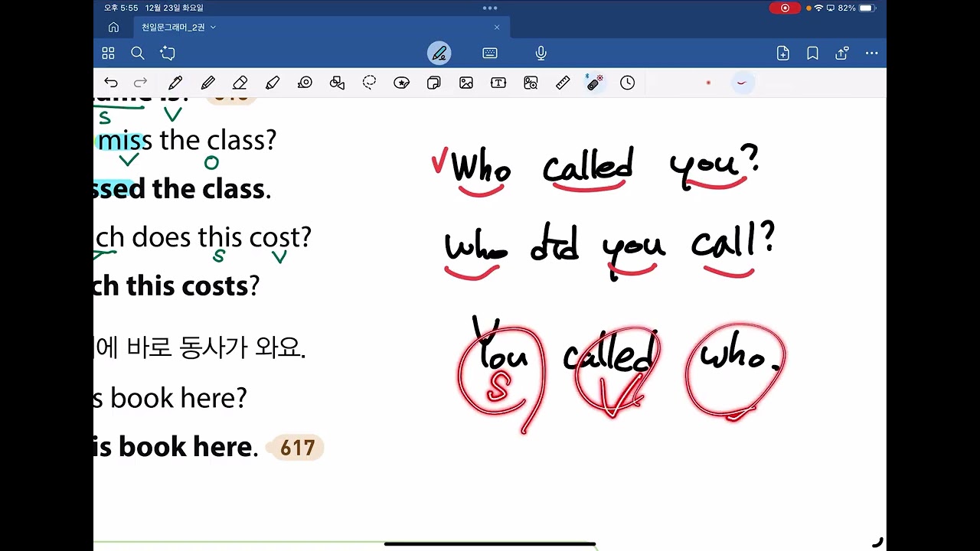Tap the Korean text '바로 동사가 와요.'
980x551 pixels.
tap(216, 349)
